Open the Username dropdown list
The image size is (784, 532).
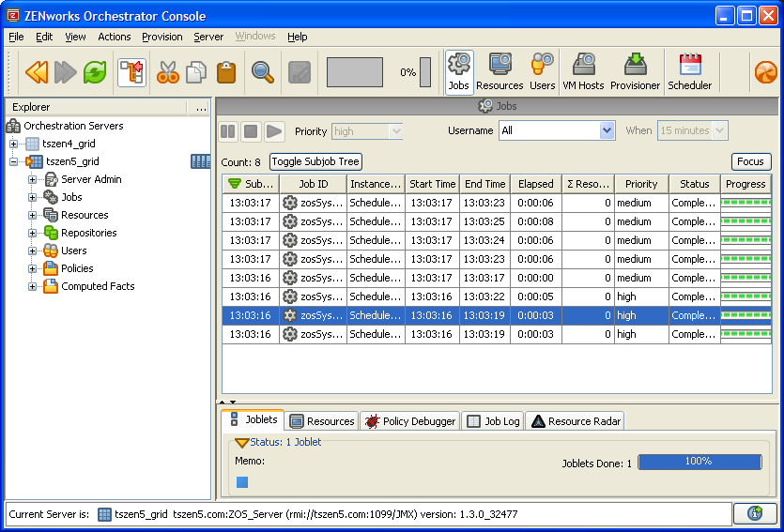[x=606, y=131]
